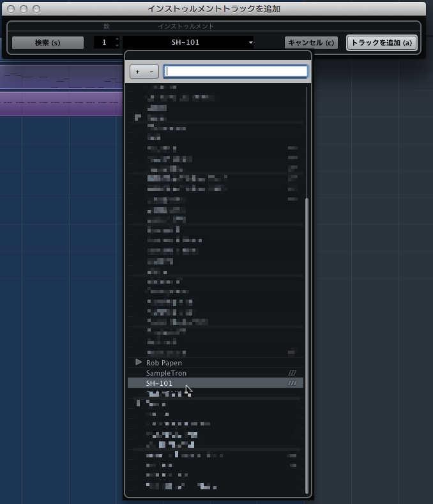Image resolution: width=433 pixels, height=504 pixels.
Task: Click the upper purple MIDI clip in project
Action: tap(61, 77)
